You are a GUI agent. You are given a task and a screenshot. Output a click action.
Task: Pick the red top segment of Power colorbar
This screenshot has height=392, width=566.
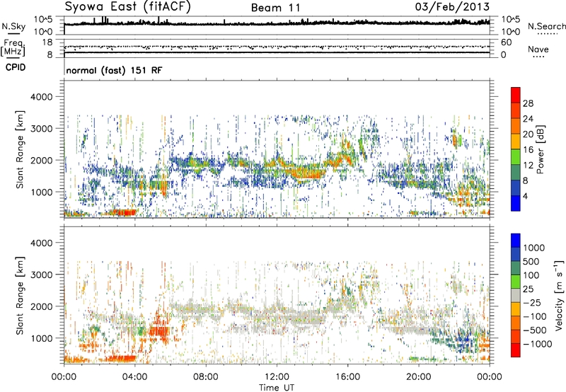[x=516, y=96]
